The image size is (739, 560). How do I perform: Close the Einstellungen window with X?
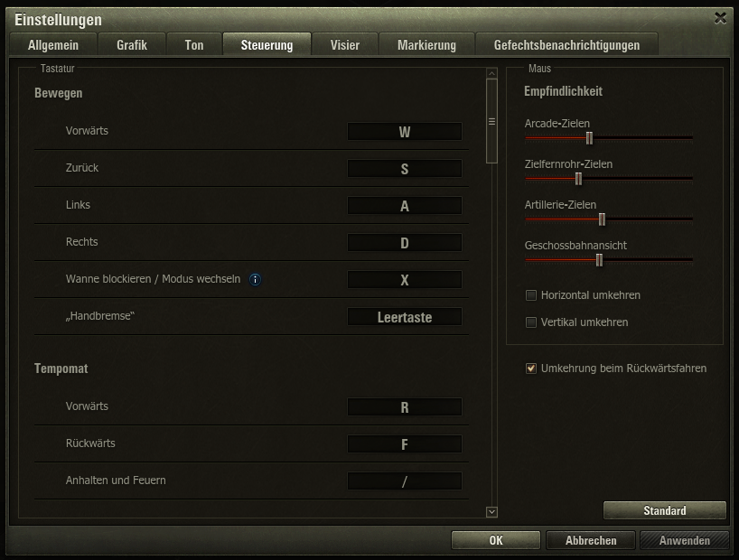click(x=720, y=18)
